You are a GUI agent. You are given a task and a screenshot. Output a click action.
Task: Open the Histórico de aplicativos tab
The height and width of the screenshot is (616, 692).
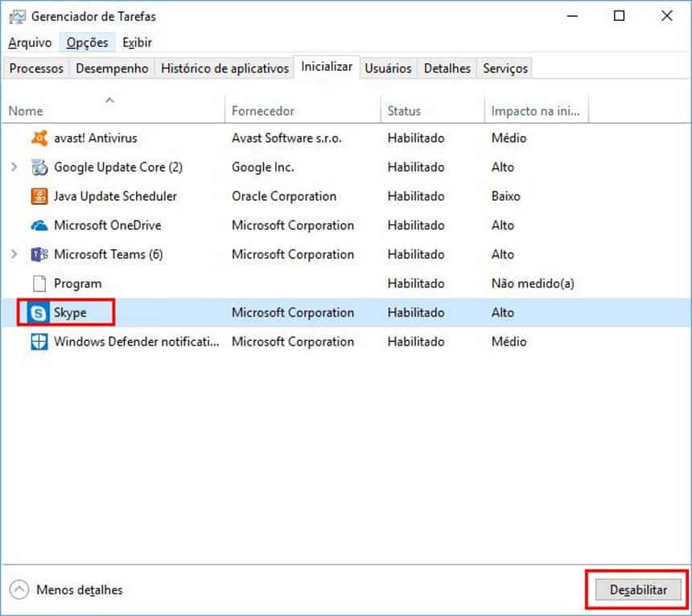(x=224, y=68)
